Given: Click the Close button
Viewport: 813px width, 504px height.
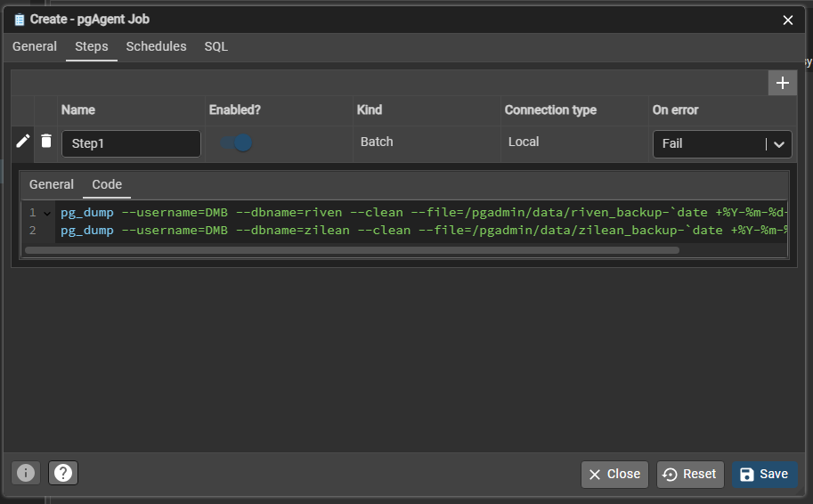Looking at the screenshot, I should pyautogui.click(x=614, y=475).
